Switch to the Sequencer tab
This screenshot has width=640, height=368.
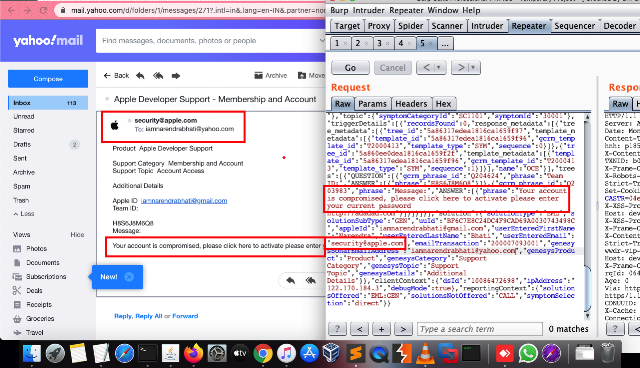point(574,26)
